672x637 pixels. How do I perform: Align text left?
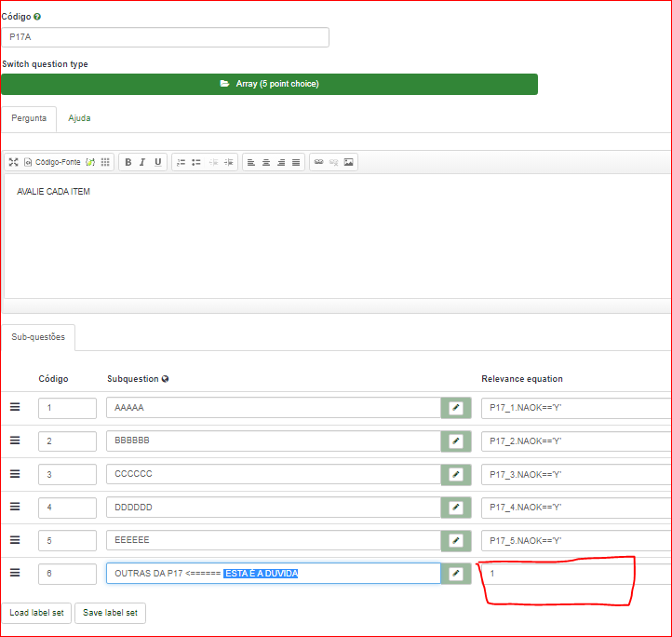tap(251, 162)
